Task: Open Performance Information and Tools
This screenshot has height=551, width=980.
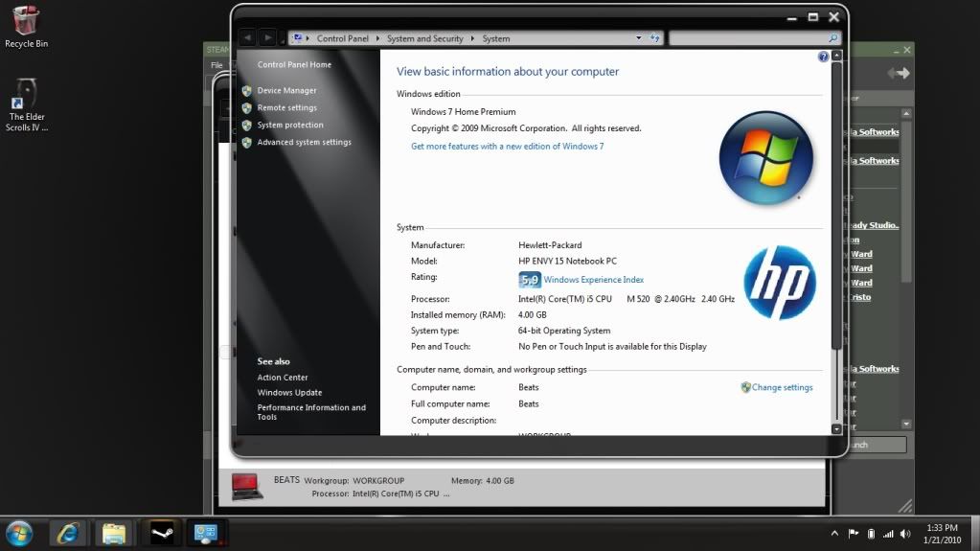Action: (311, 411)
